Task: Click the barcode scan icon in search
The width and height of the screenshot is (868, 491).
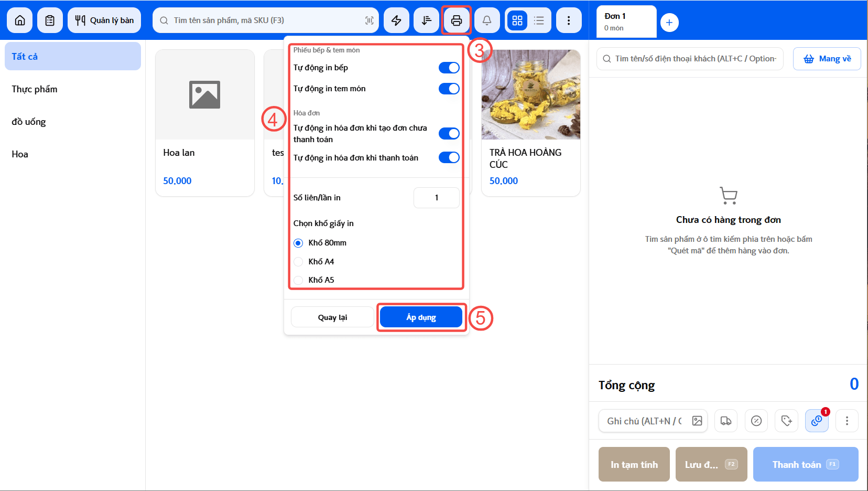Action: coord(370,20)
